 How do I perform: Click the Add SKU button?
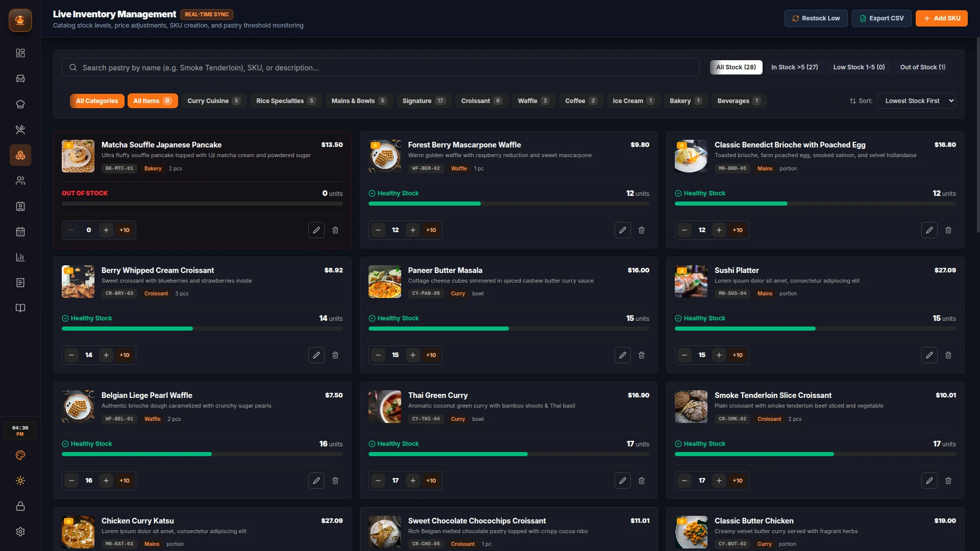pos(942,18)
